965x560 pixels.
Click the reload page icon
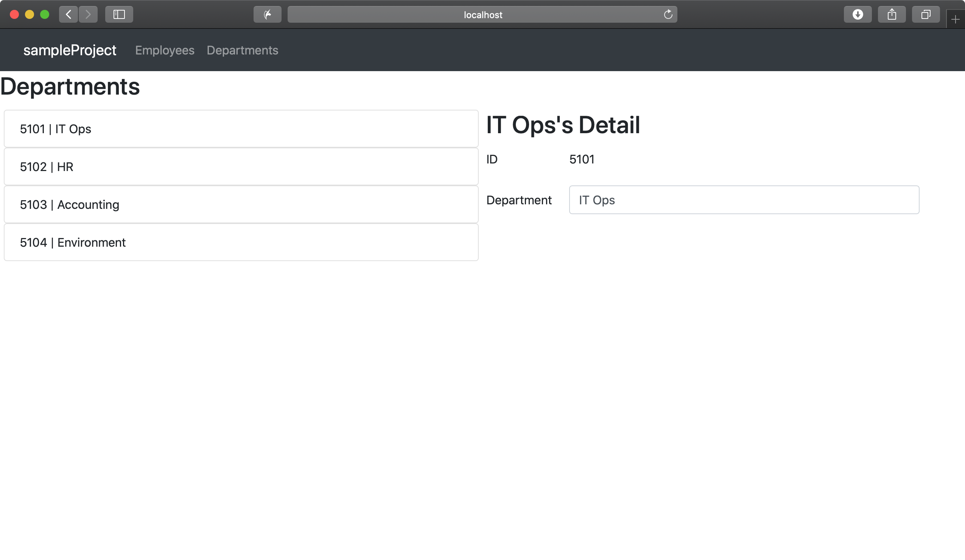tap(668, 14)
